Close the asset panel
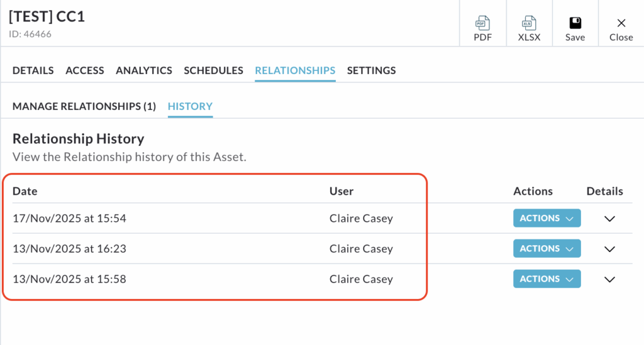 621,29
